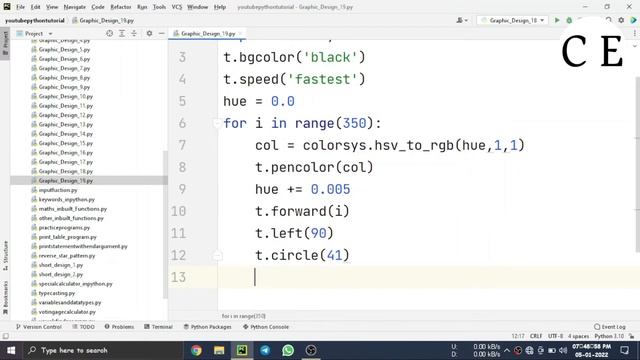The width and height of the screenshot is (640, 360).
Task: Open Project panel options gear
Action: 149,33
